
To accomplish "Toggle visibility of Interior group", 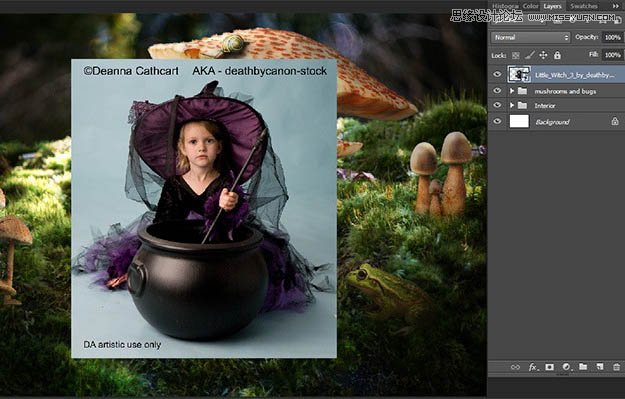I will tap(497, 105).
